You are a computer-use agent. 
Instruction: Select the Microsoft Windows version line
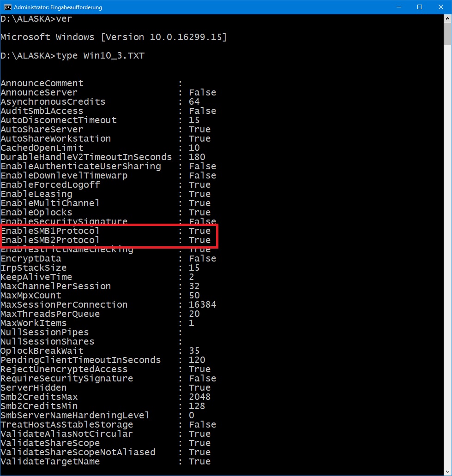click(113, 37)
